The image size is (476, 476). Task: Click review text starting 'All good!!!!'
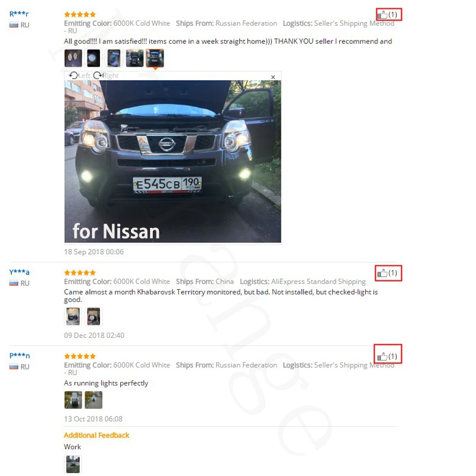click(228, 41)
